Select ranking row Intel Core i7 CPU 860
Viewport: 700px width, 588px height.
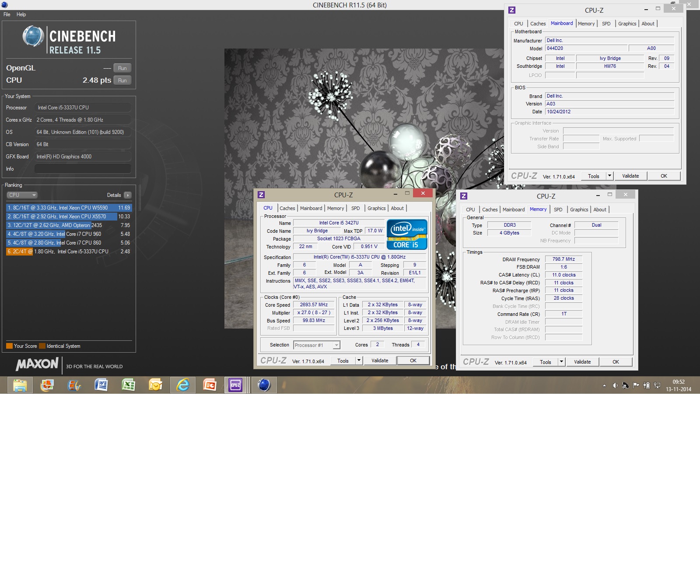pyautogui.click(x=69, y=243)
